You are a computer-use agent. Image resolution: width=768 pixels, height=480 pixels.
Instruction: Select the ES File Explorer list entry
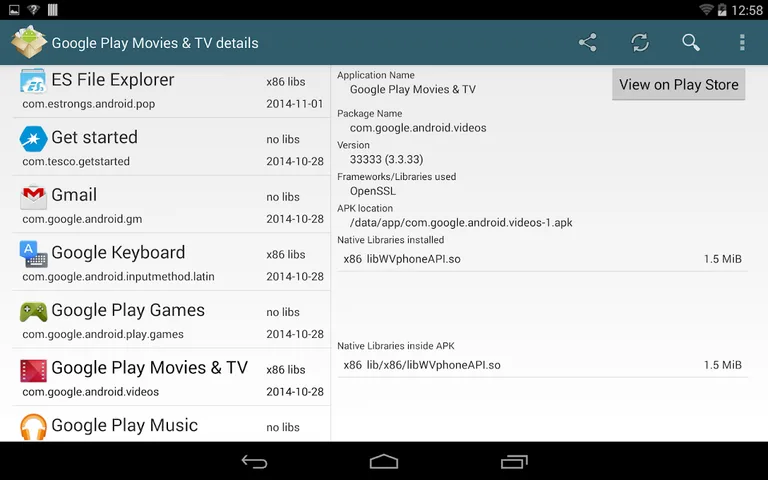tap(171, 91)
